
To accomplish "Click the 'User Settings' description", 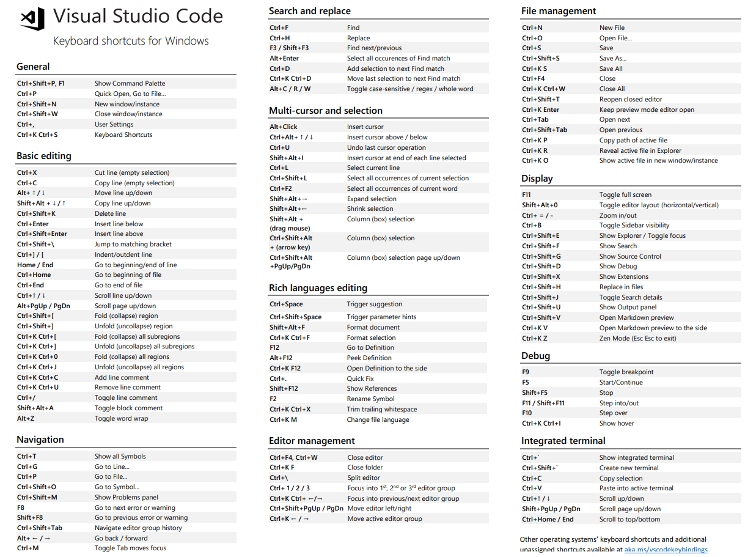I will click(x=114, y=124).
